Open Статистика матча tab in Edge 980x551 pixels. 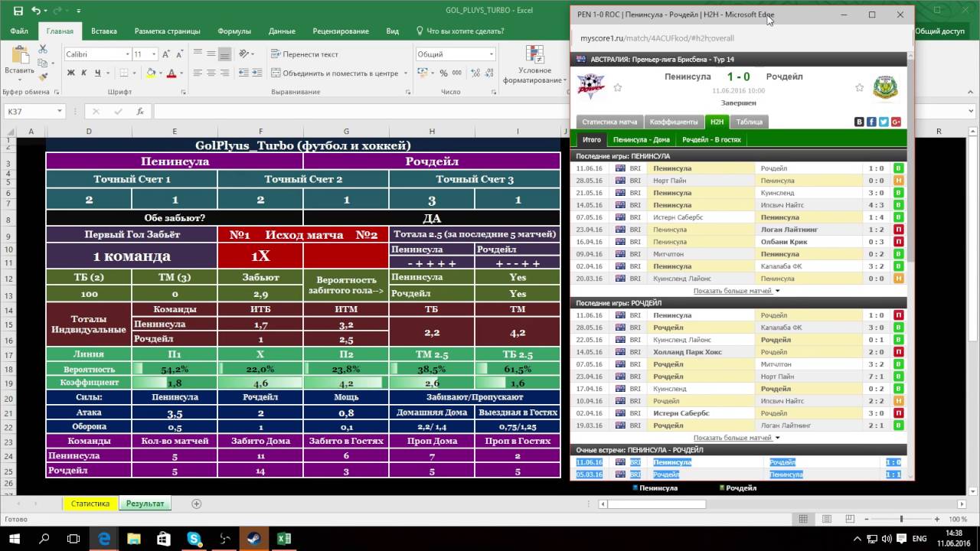[x=609, y=122]
